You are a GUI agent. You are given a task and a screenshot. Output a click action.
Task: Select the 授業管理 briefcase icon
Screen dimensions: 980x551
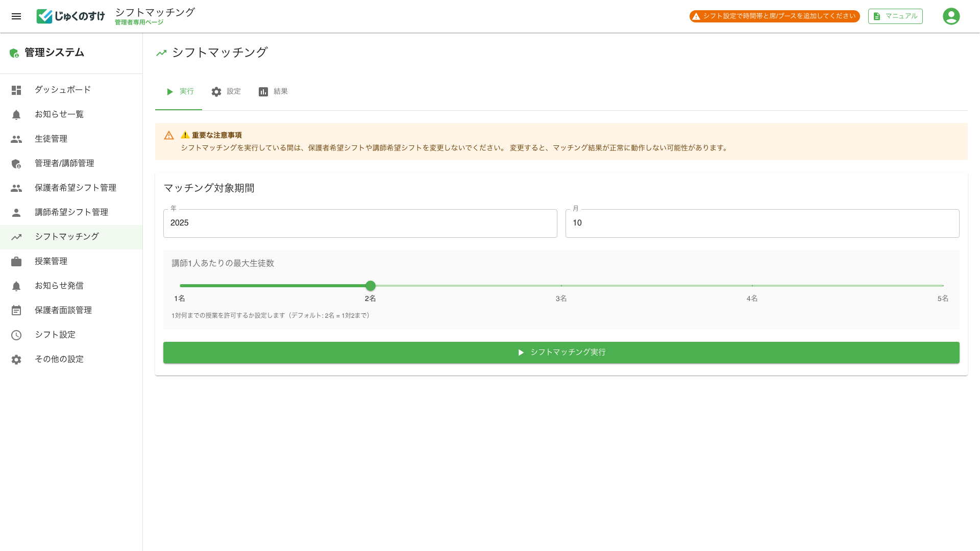(16, 261)
